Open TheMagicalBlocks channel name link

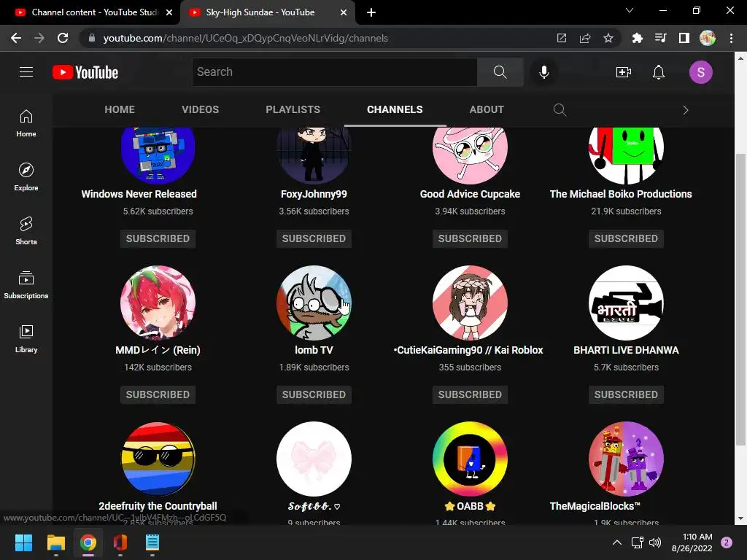click(595, 506)
